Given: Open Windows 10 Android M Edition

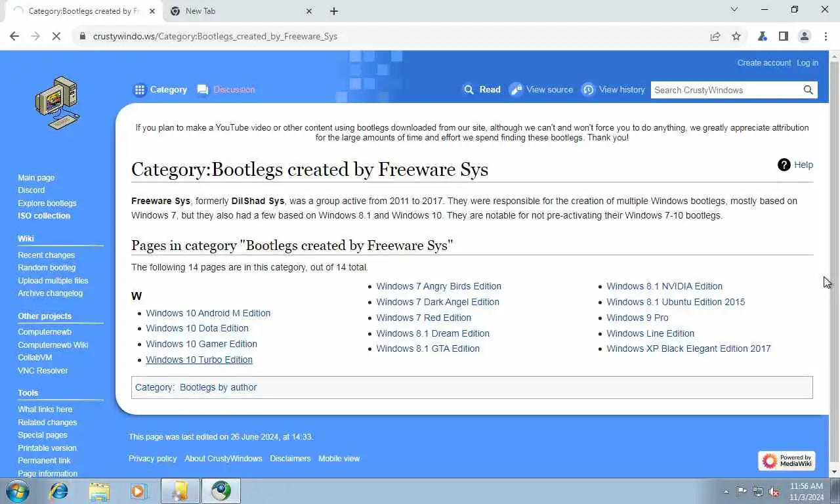Looking at the screenshot, I should [208, 313].
